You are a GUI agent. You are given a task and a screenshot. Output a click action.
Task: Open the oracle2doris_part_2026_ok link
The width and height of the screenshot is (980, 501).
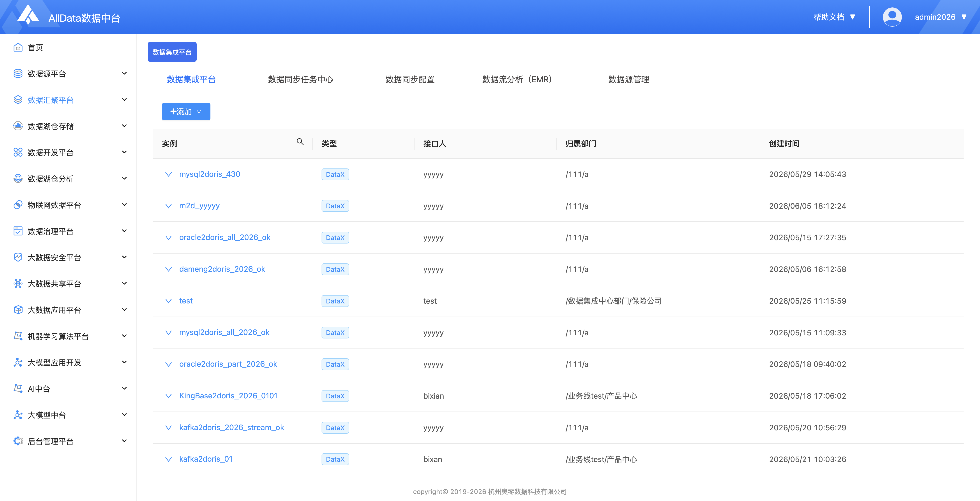(228, 364)
